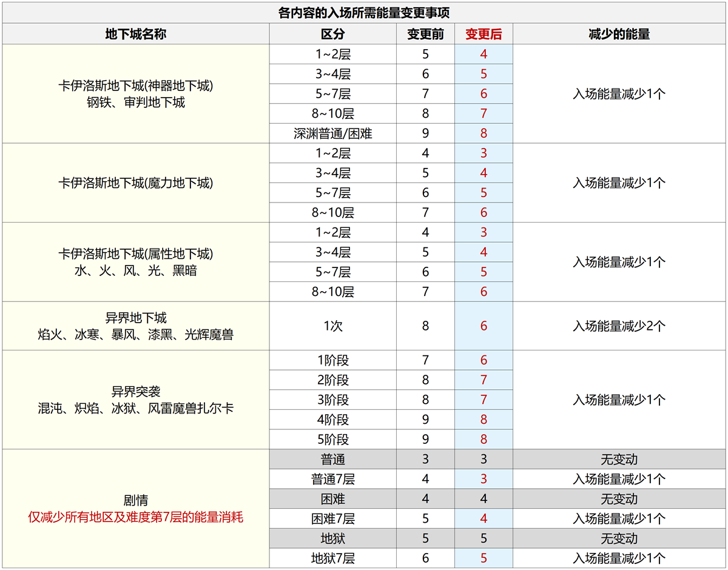The height and width of the screenshot is (570, 728).
Task: Select the 变更前 column header
Action: 425,34
